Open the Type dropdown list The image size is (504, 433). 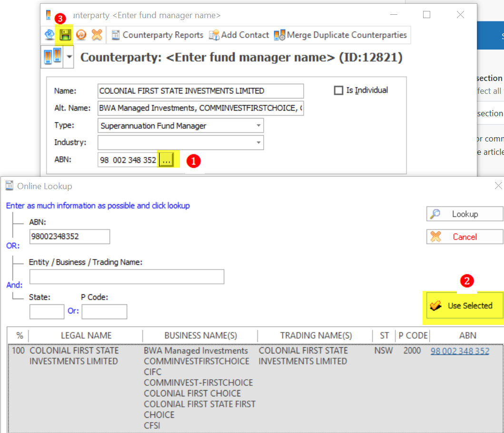pyautogui.click(x=258, y=126)
